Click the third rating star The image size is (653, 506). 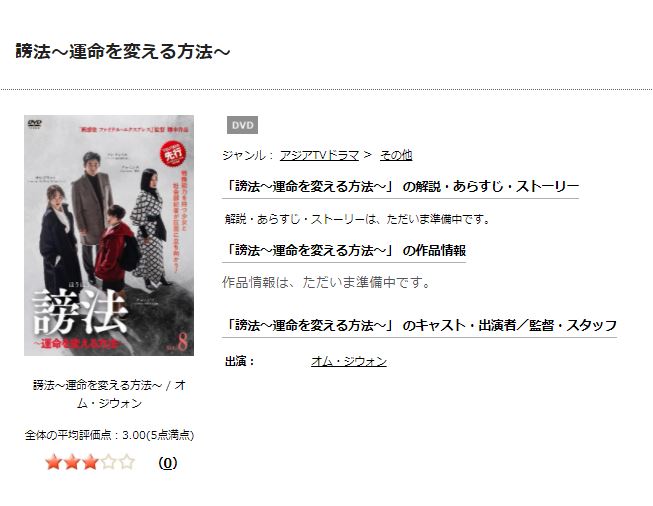click(x=90, y=462)
